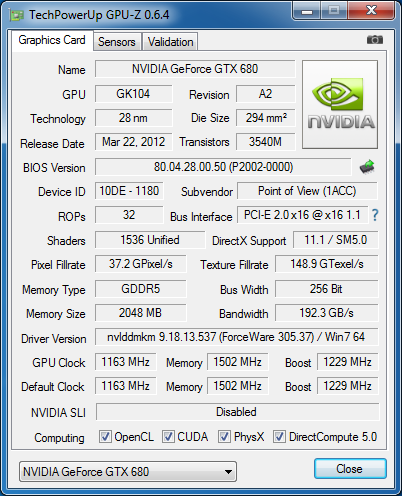Image resolution: width=402 pixels, height=496 pixels.
Task: Click the Texture Fillrate field 148.9 GTexel/s
Action: tap(327, 264)
